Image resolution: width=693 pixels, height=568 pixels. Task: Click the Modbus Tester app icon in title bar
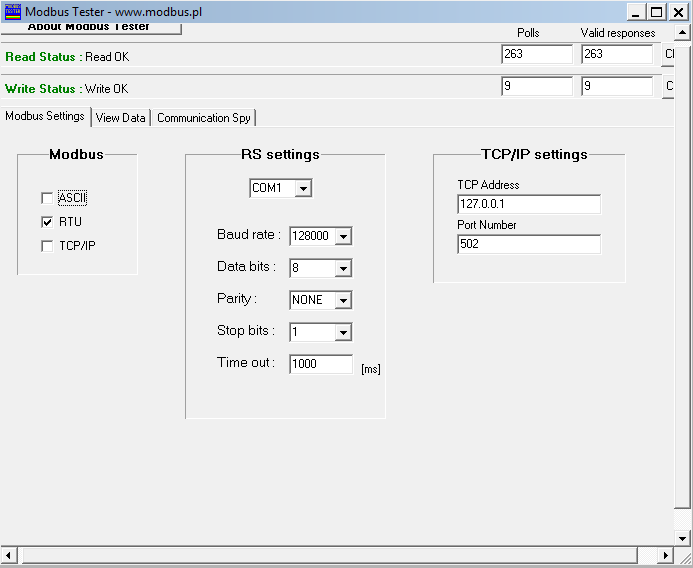click(12, 11)
